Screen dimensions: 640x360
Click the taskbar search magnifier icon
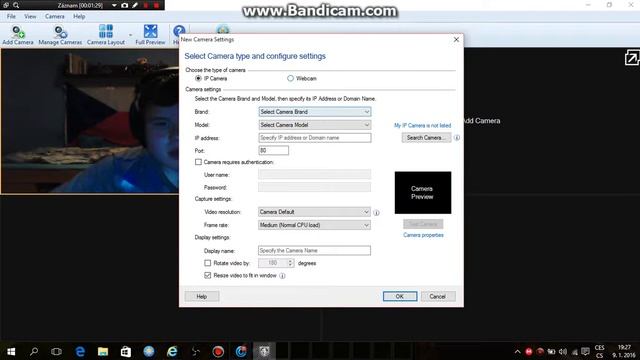34,351
